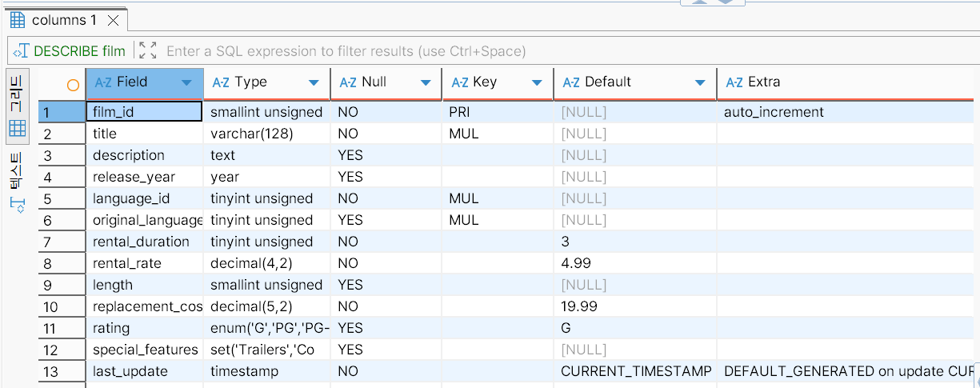Click the SQL script icon beside DESCRIBE film
The width and height of the screenshot is (980, 388).
point(21,51)
